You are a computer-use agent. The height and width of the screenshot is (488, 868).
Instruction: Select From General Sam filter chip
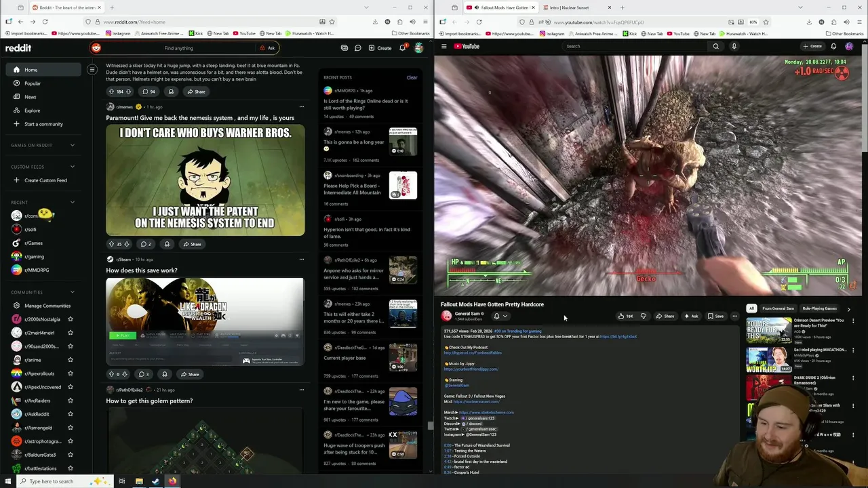tap(778, 308)
